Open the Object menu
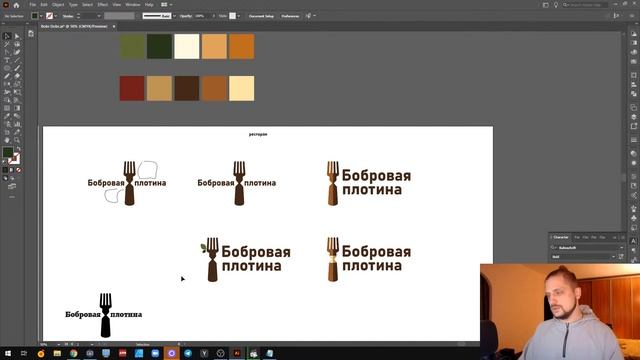Viewport: 640px width, 360px height. pyautogui.click(x=58, y=4)
